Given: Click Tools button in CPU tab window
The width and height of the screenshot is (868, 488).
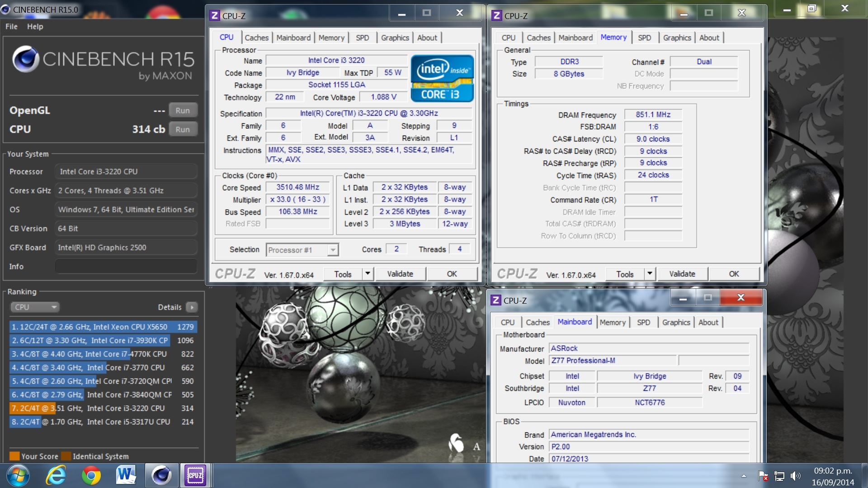Looking at the screenshot, I should point(343,274).
